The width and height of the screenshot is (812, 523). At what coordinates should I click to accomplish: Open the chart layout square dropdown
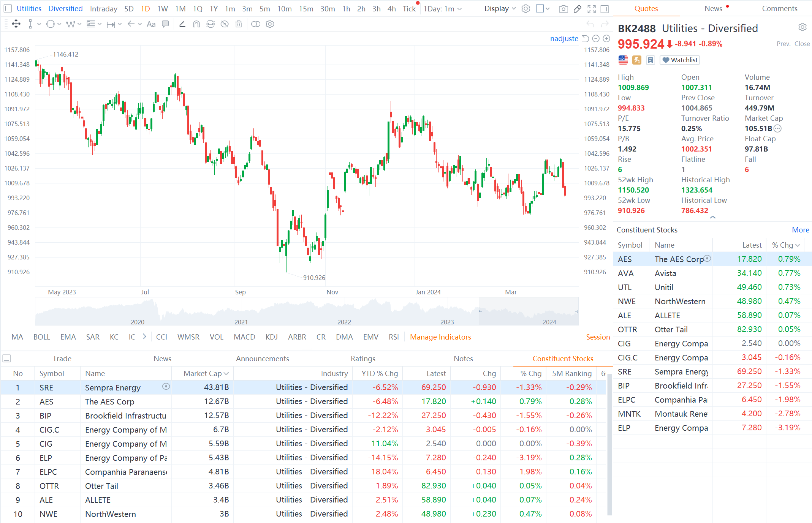(543, 9)
